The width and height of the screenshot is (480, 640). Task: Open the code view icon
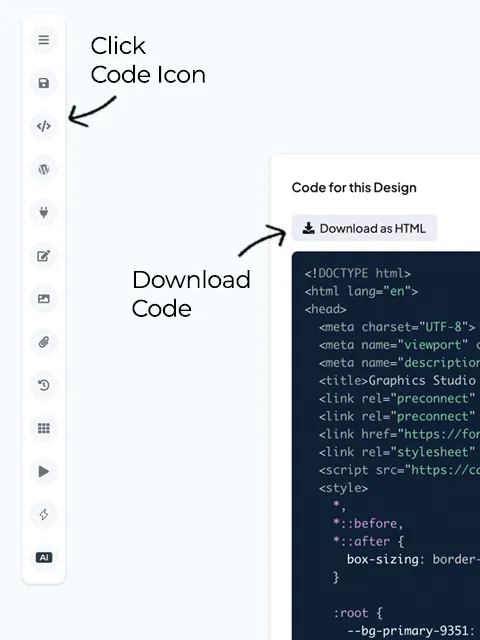click(44, 126)
